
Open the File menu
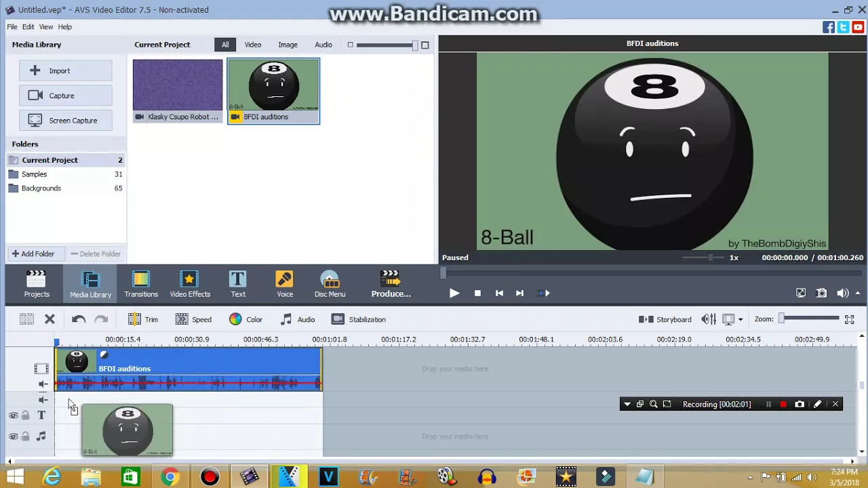(x=12, y=26)
